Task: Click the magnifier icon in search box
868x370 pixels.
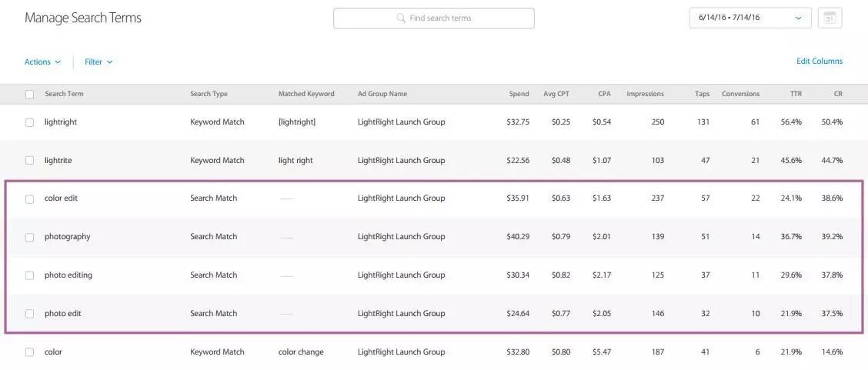Action: [x=402, y=18]
